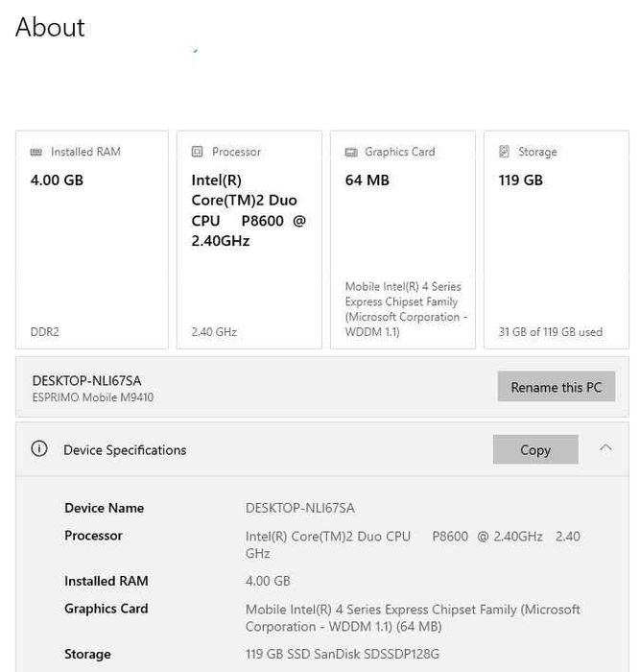
Task: Click the Processor chip icon
Action: (x=197, y=152)
